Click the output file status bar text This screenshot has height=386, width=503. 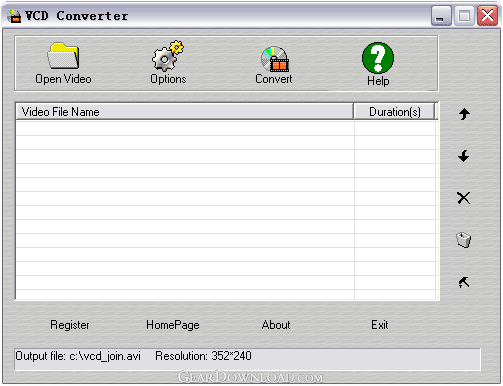[78, 356]
